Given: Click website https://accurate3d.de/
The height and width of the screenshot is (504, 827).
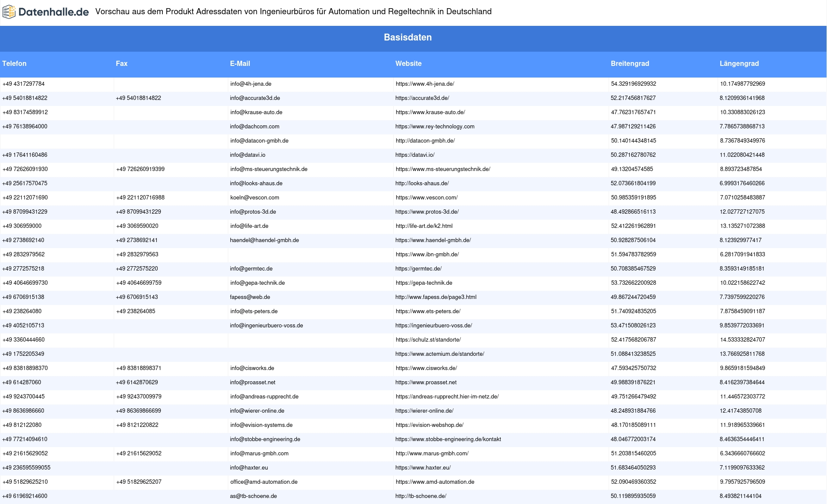Looking at the screenshot, I should [x=422, y=98].
